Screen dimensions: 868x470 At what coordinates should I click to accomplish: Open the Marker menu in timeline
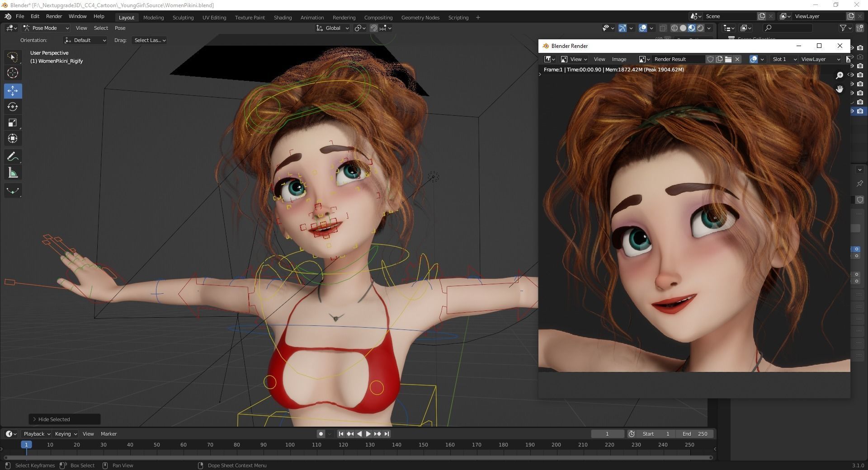tap(108, 434)
